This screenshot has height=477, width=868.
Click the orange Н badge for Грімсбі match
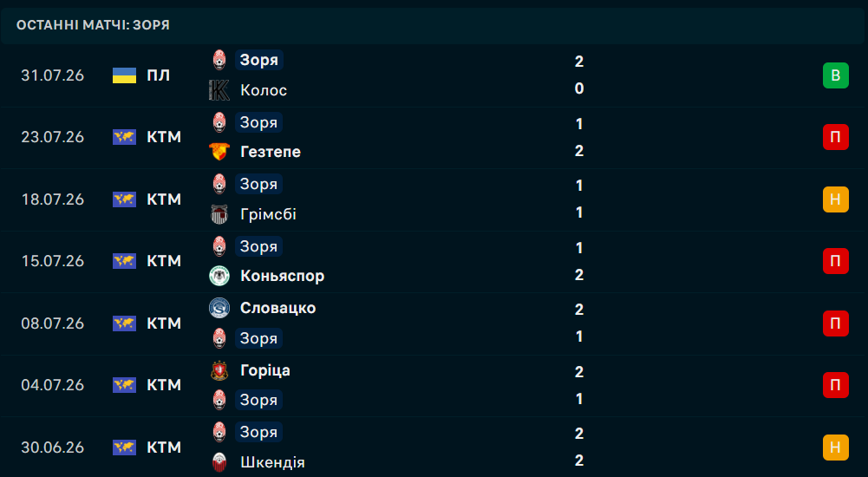[836, 199]
